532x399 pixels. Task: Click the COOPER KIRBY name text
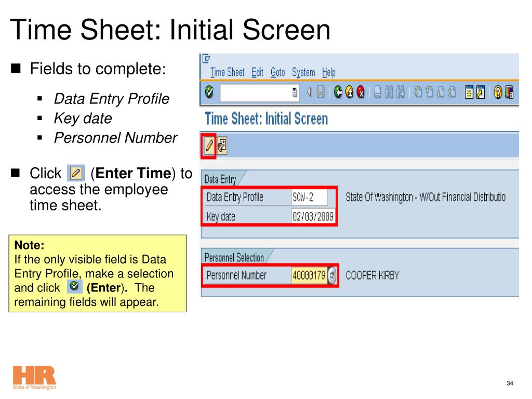pyautogui.click(x=372, y=275)
